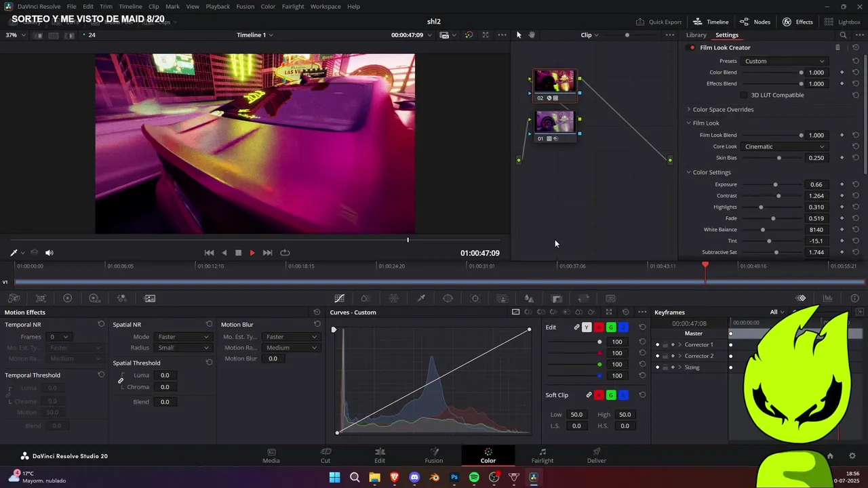Select the Motion Effects palette icon
The height and width of the screenshot is (488, 868).
[150, 298]
